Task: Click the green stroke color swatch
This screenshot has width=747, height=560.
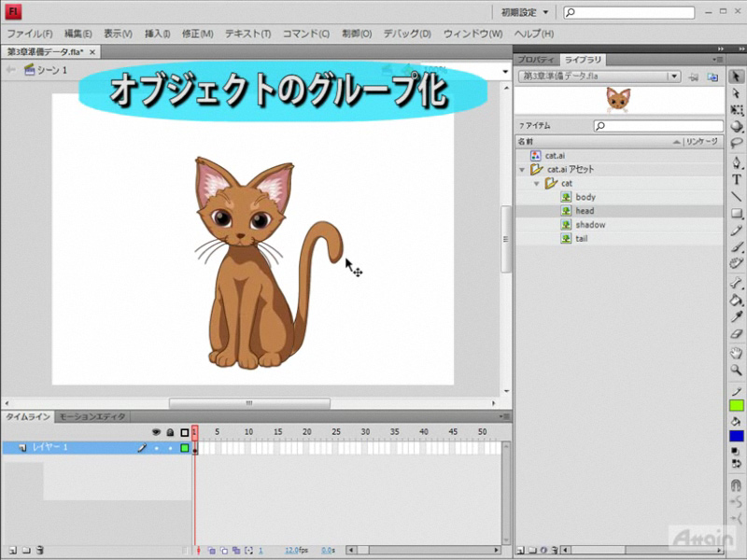Action: [x=737, y=405]
